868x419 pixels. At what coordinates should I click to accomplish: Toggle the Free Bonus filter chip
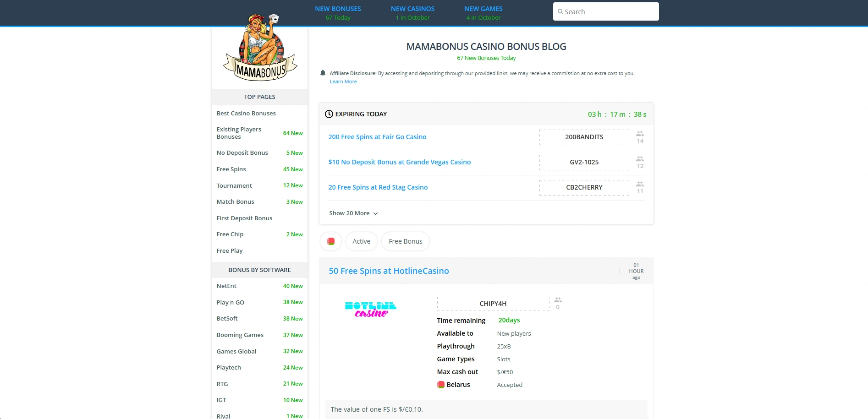(406, 241)
